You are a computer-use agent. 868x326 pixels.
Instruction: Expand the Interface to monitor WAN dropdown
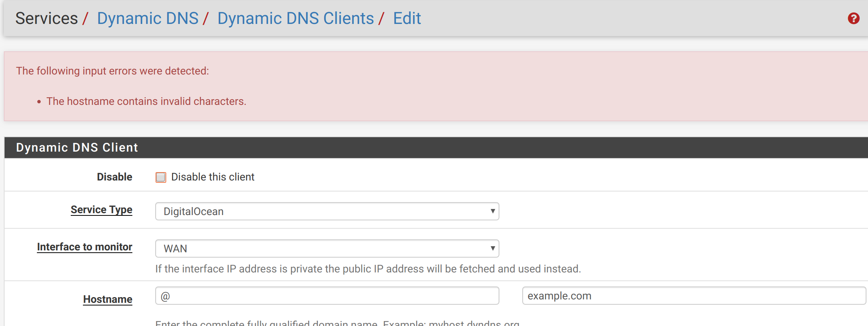coord(327,248)
